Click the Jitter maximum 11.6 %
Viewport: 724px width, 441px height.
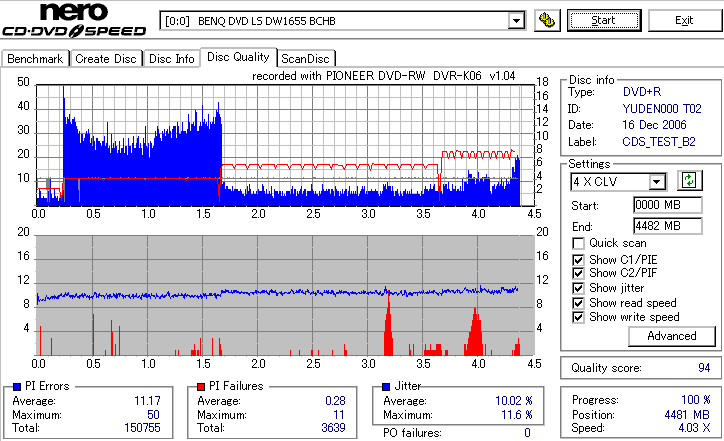coord(517,415)
